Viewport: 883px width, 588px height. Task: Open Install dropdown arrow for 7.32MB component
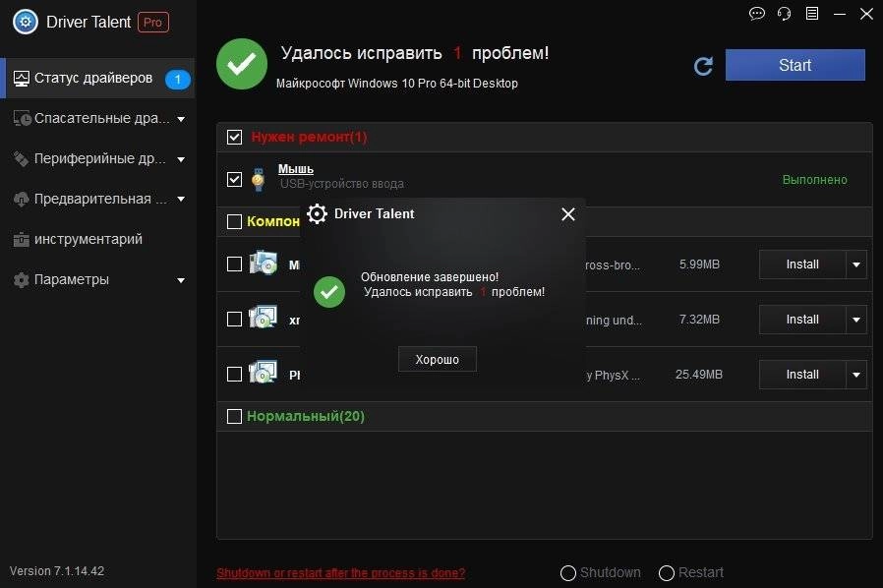pyautogui.click(x=856, y=320)
